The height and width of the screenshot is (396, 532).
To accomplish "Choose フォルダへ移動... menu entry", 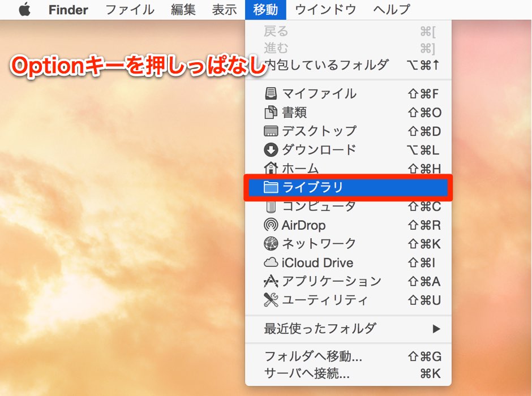I will coord(348,356).
